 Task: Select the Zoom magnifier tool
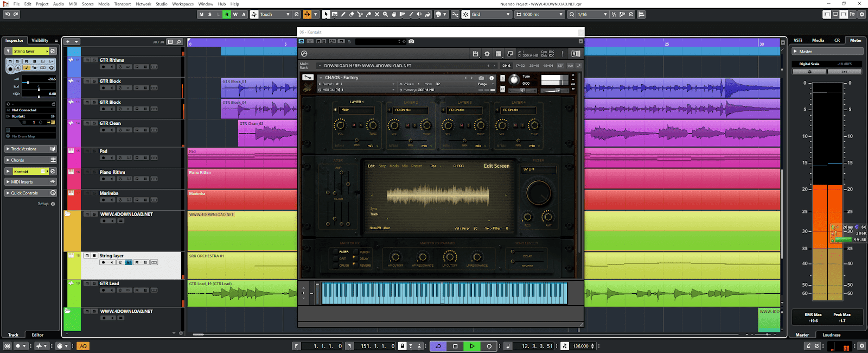coord(385,15)
